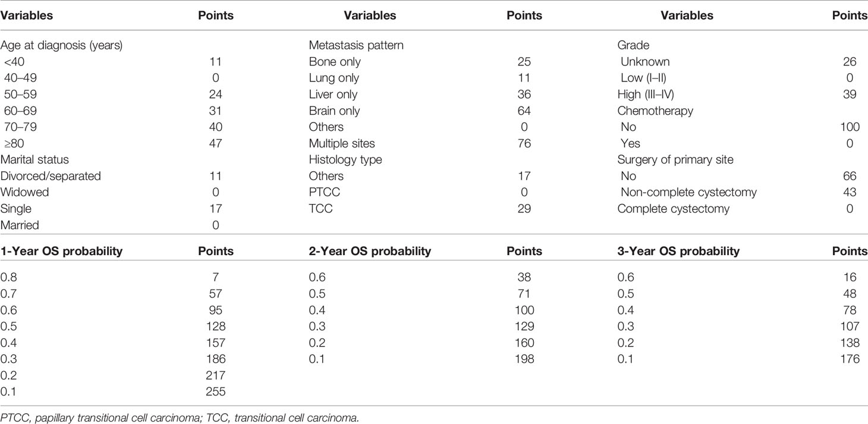Click the '2-Year OS probability' header
Image resolution: width=868 pixels, height=424 pixels.
pyautogui.click(x=370, y=251)
